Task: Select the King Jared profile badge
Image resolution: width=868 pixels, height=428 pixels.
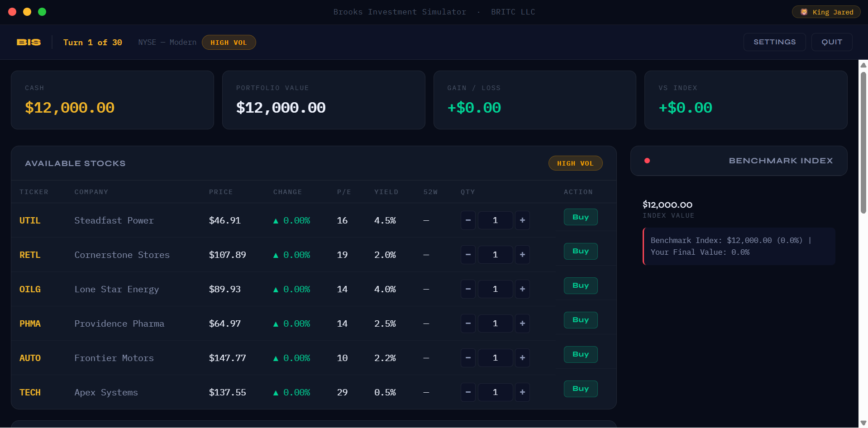Action: tap(826, 12)
